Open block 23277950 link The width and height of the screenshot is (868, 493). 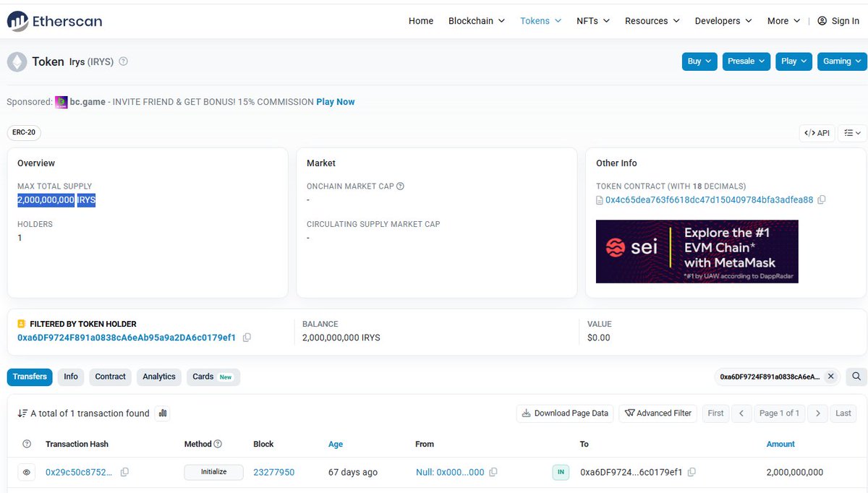tap(274, 472)
